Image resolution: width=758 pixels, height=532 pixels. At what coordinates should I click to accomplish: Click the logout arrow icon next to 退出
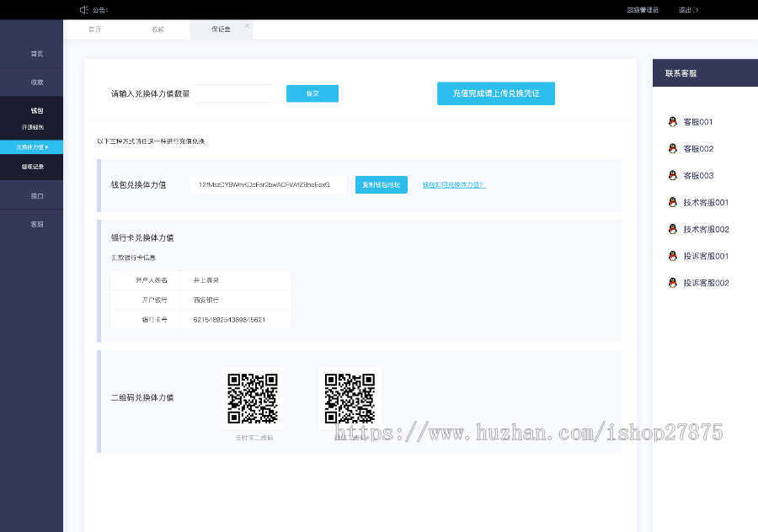pos(696,9)
